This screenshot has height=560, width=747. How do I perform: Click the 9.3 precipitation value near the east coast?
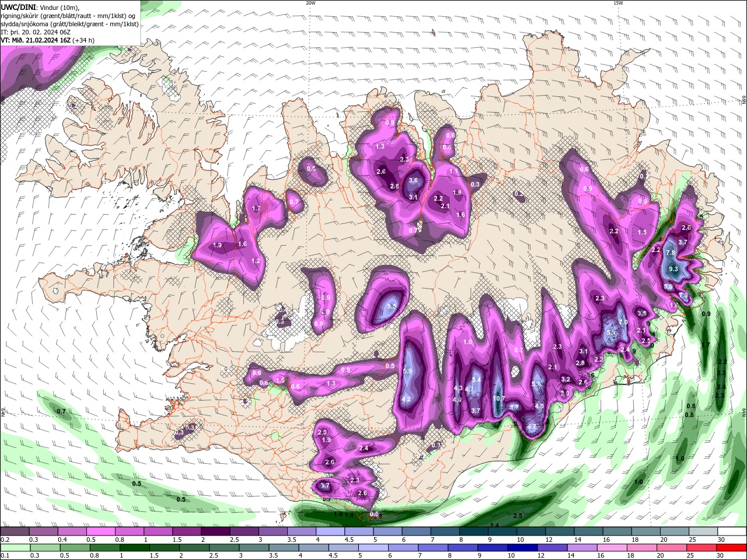[673, 269]
